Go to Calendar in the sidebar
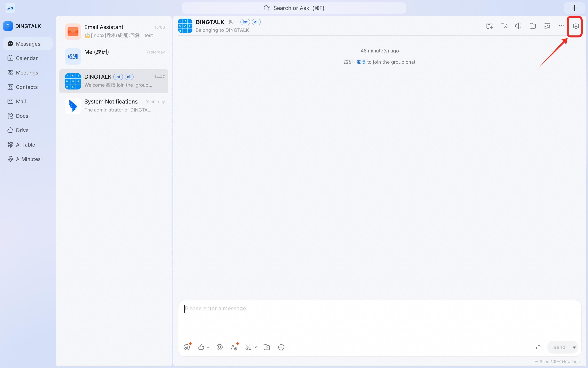This screenshot has width=588, height=368. tap(28, 58)
